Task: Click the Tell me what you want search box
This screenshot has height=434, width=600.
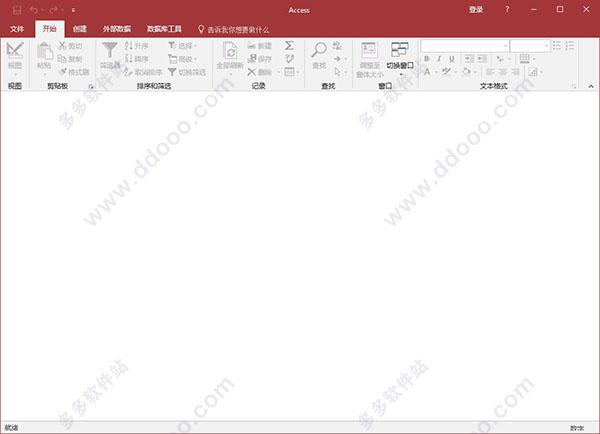Action: [x=233, y=29]
